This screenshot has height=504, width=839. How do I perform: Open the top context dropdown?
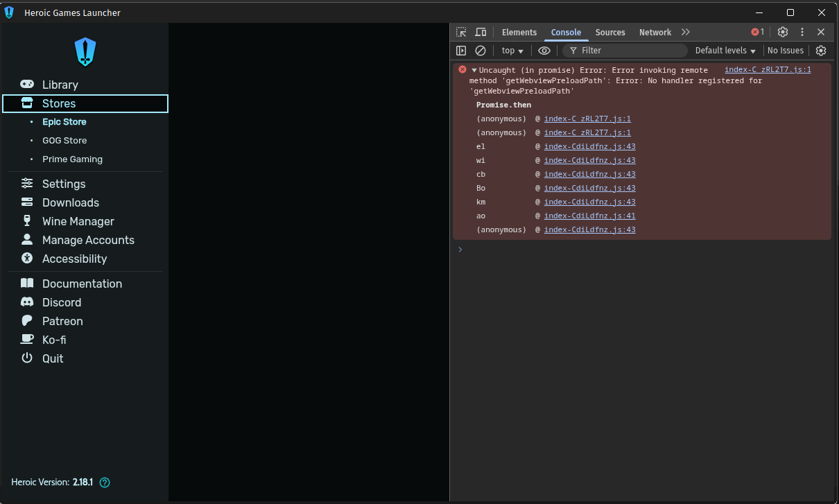click(x=513, y=51)
